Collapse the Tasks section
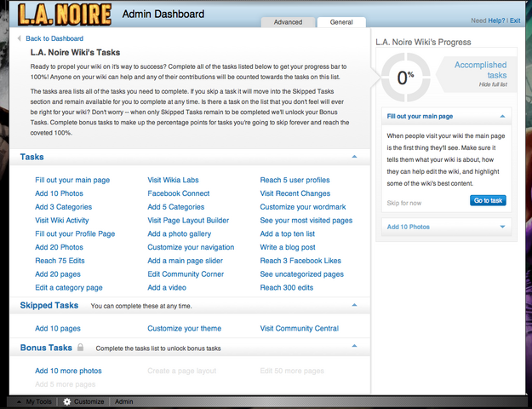Viewport: 532px width, 409px height. (x=354, y=157)
